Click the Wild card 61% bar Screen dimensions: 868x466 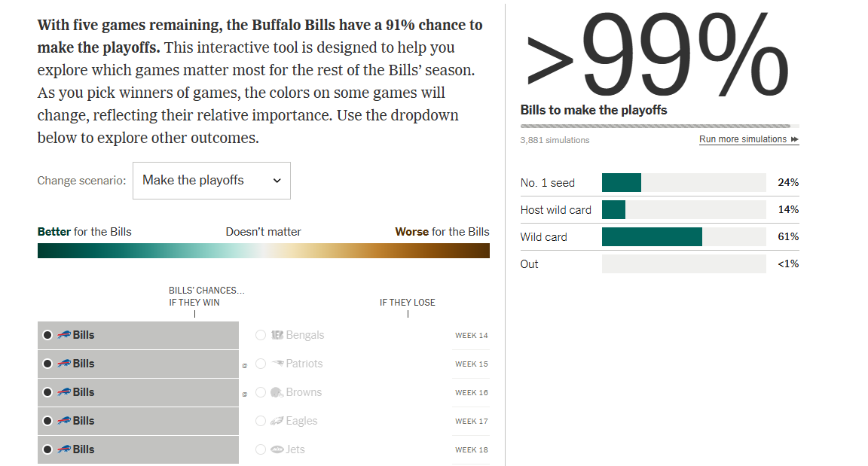coord(683,237)
